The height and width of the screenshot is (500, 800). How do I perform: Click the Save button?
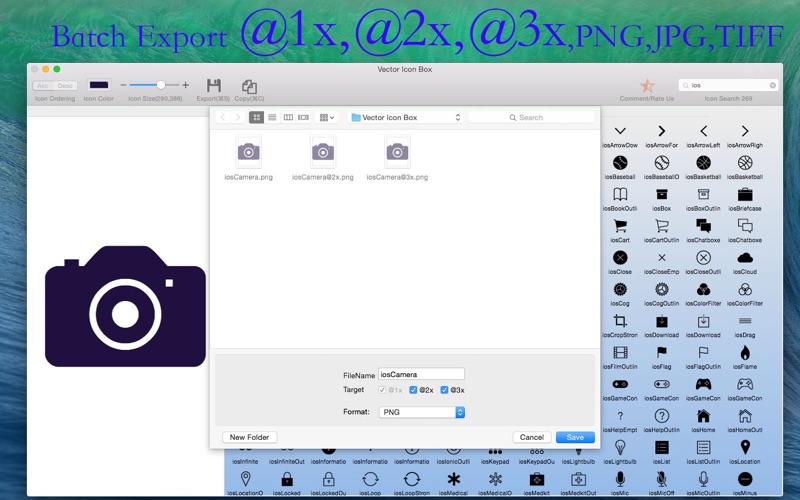[575, 437]
